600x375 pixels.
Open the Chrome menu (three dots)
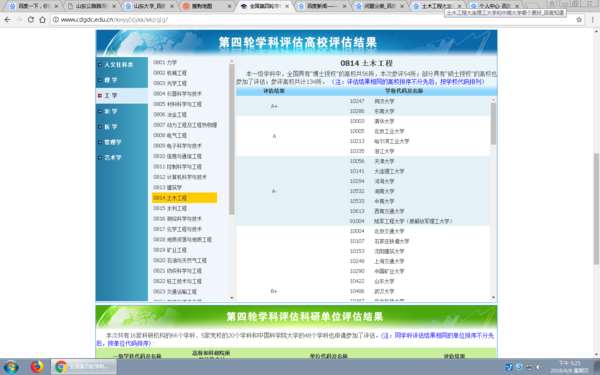pyautogui.click(x=592, y=20)
